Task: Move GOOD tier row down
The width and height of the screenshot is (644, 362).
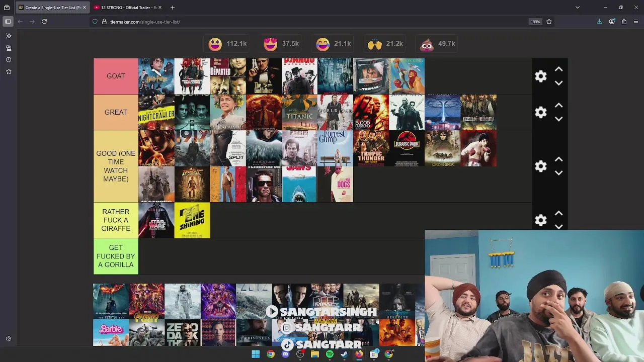Action: (x=558, y=173)
